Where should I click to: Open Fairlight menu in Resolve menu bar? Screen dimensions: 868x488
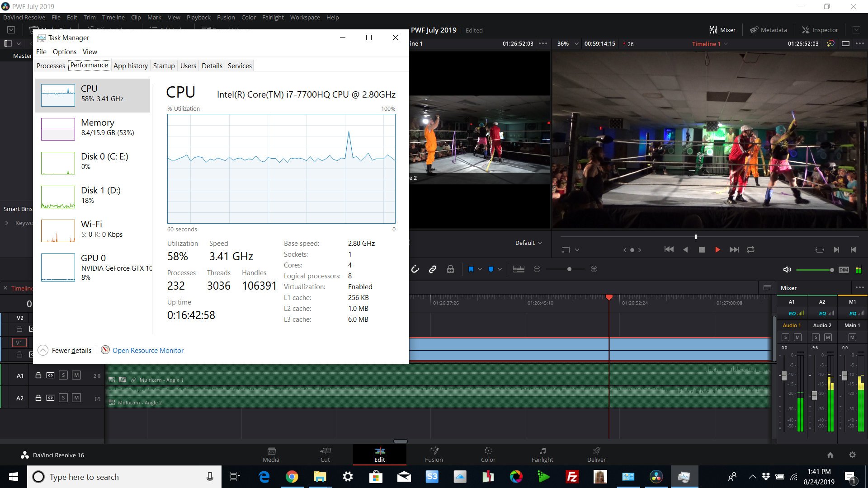(273, 17)
